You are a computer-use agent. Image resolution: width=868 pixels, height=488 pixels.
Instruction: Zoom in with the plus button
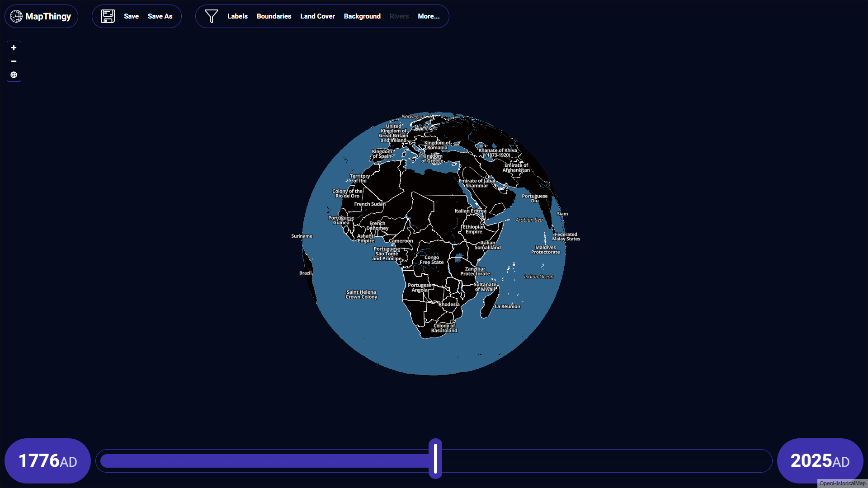tap(14, 48)
